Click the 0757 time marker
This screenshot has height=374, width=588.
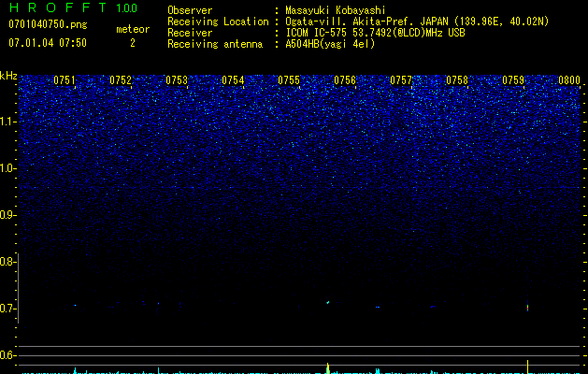pyautogui.click(x=401, y=80)
